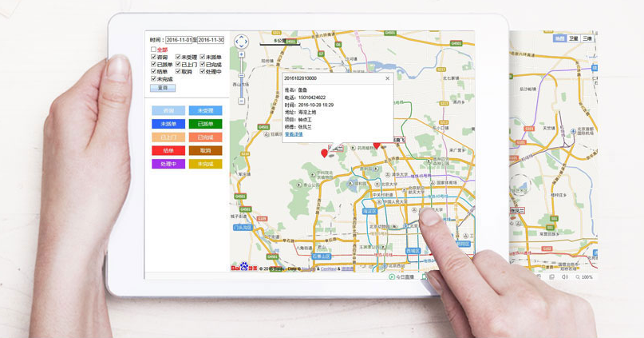Viewport: 644px width, 338px height.
Task: Toggle the 已完成 checkbox
Action: tap(203, 64)
